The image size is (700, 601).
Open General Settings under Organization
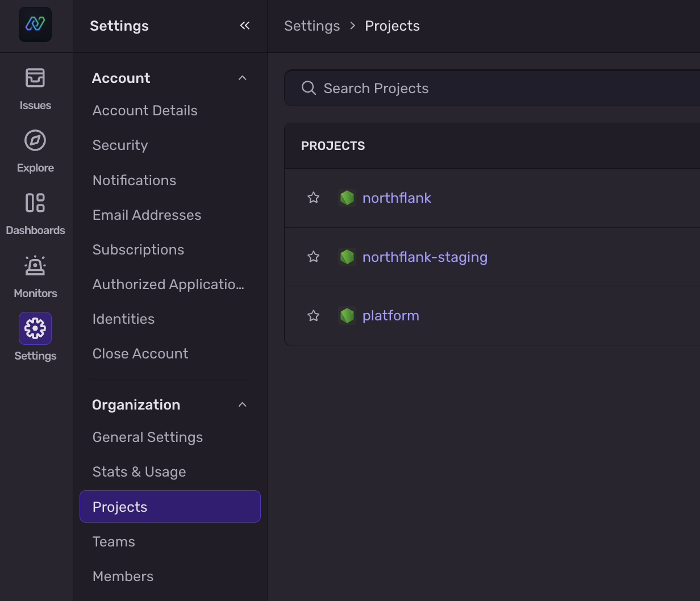click(148, 437)
